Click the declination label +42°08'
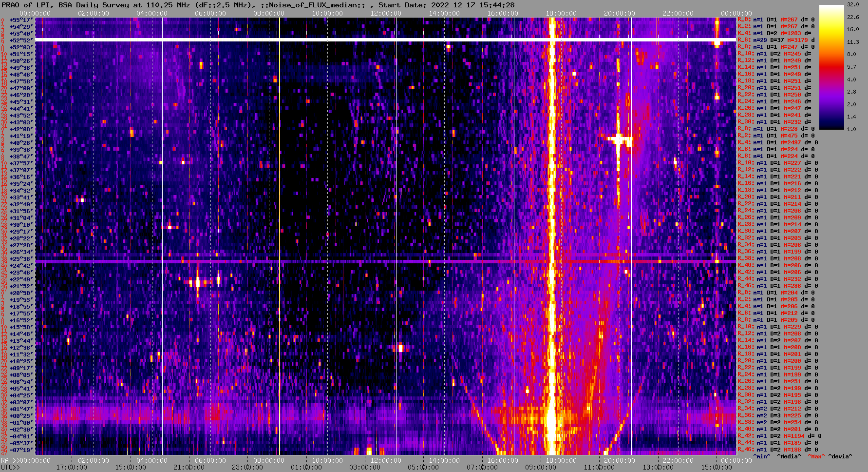 pos(21,129)
